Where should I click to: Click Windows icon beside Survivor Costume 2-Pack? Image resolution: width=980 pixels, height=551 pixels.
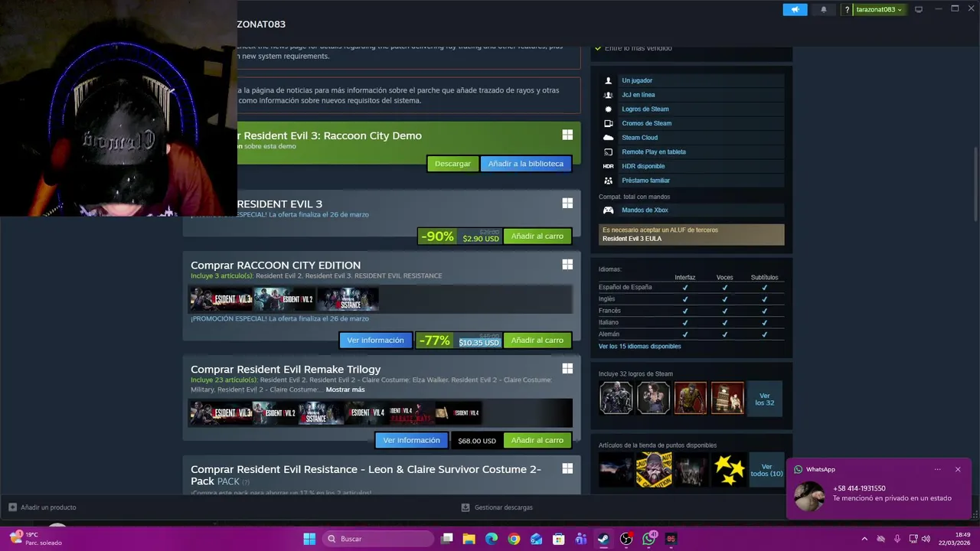click(x=567, y=468)
